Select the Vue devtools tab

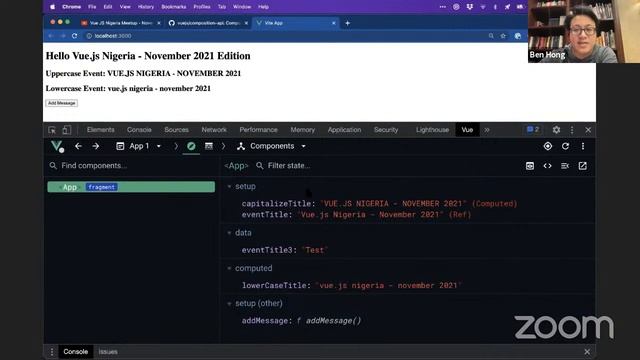click(467, 130)
